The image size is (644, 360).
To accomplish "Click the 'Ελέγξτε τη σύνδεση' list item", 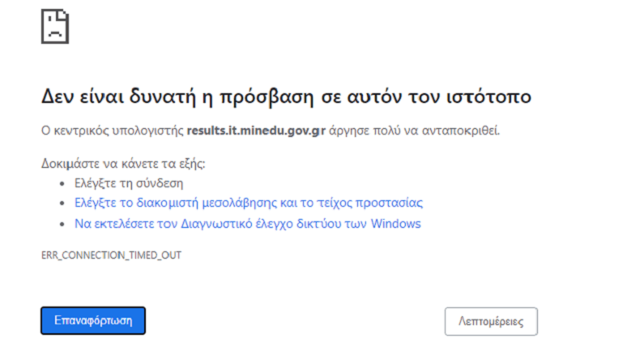I will coord(129,183).
